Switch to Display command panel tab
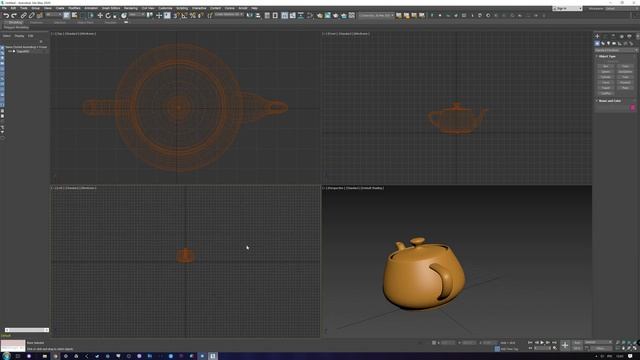This screenshot has height=360, width=640. (x=629, y=37)
